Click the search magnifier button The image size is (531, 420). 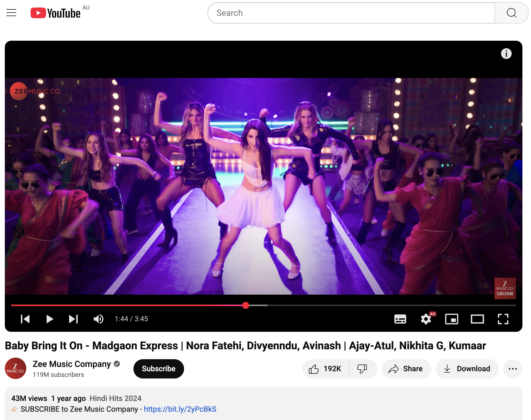pyautogui.click(x=511, y=13)
